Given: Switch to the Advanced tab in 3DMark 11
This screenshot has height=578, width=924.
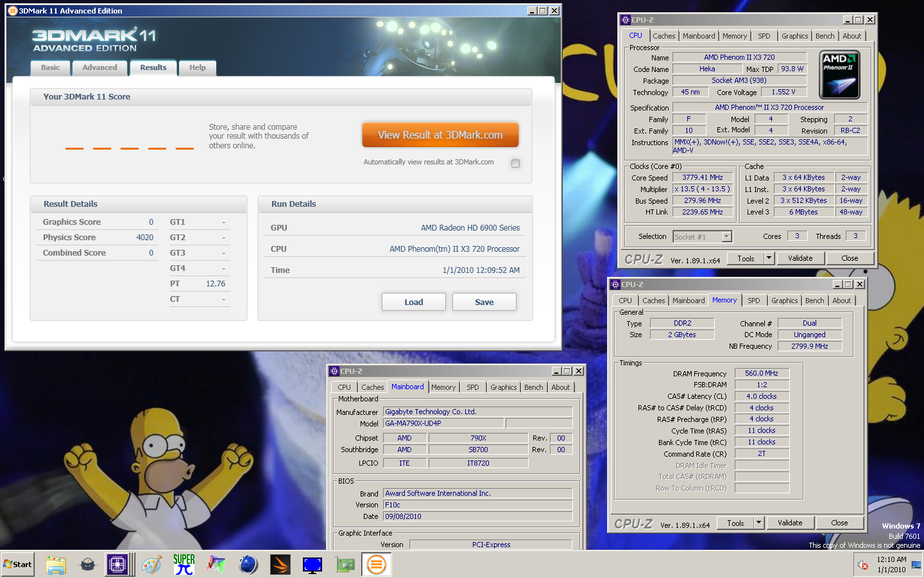Looking at the screenshot, I should pyautogui.click(x=99, y=68).
